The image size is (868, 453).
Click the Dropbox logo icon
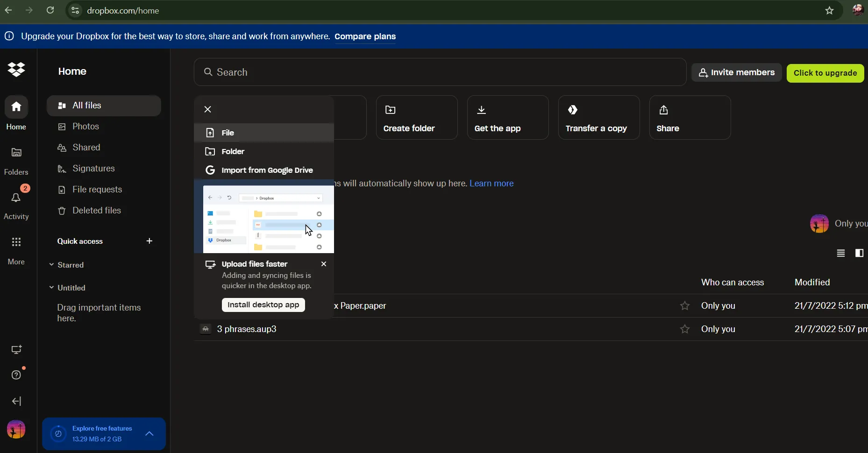point(16,70)
